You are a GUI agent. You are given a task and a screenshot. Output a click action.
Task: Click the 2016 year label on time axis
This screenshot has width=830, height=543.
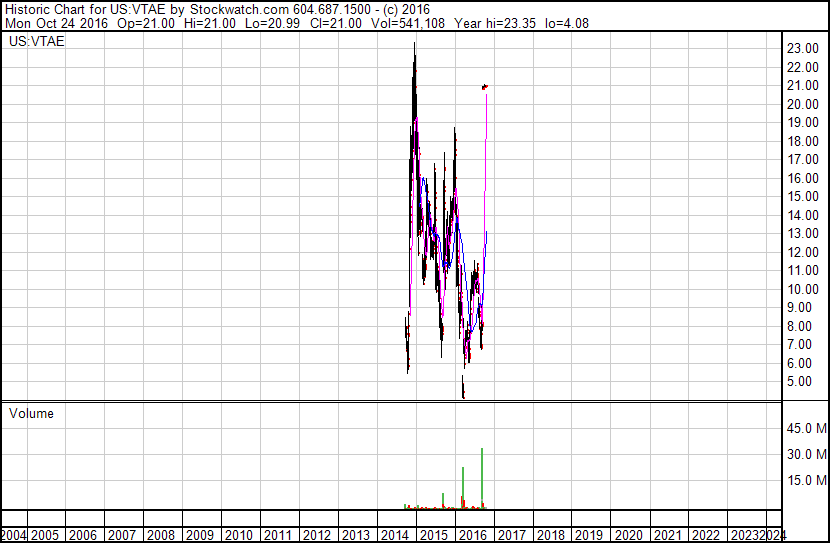473,535
